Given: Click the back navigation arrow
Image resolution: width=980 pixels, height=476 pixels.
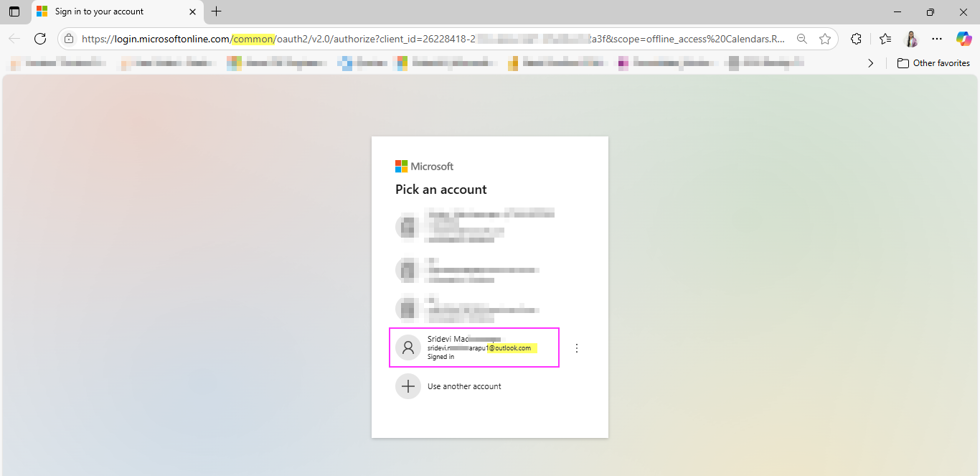Looking at the screenshot, I should click(x=14, y=39).
